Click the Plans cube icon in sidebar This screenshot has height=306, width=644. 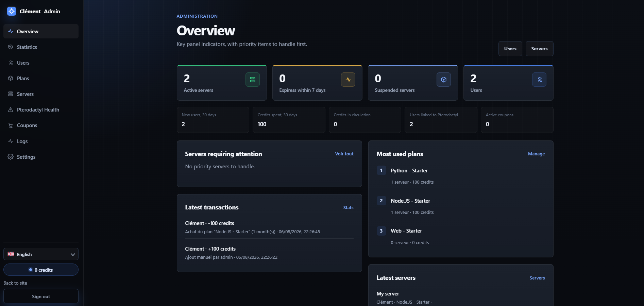11,78
